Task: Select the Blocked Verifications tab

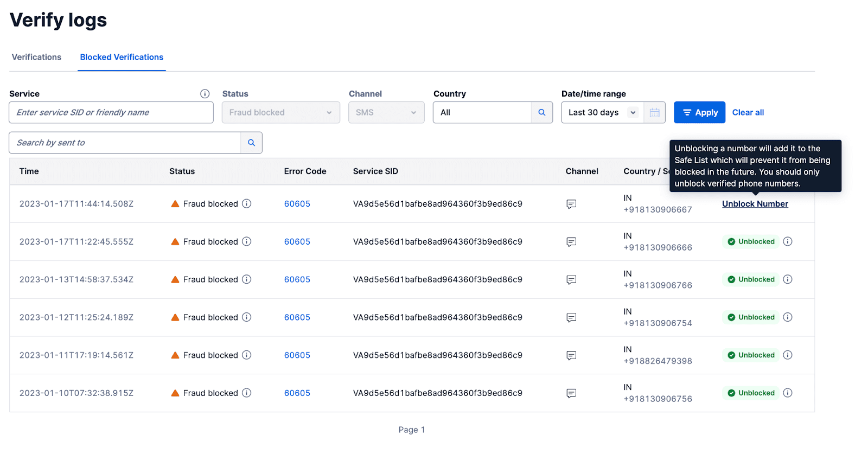Action: 122,57
